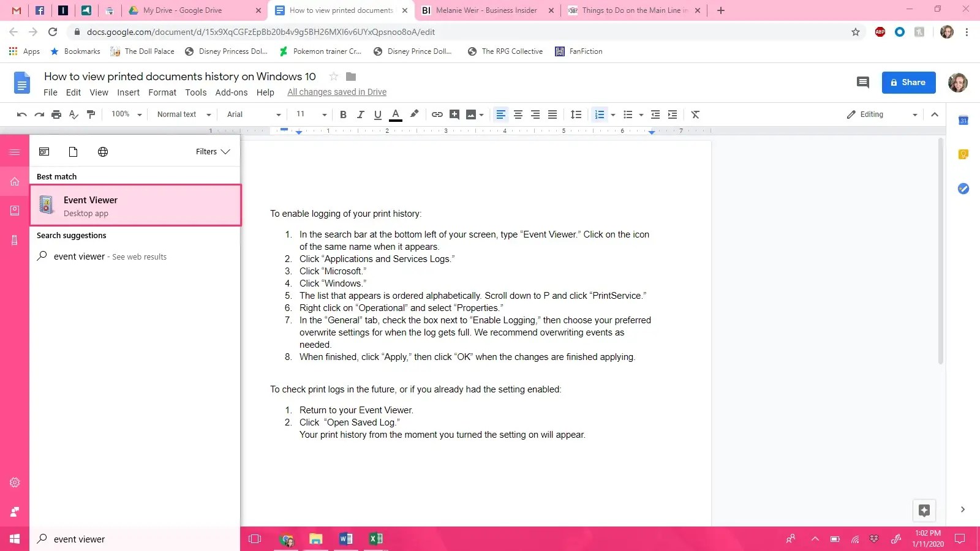
Task: Switch to the Melanie Weir Business Insider tab
Action: click(x=487, y=10)
